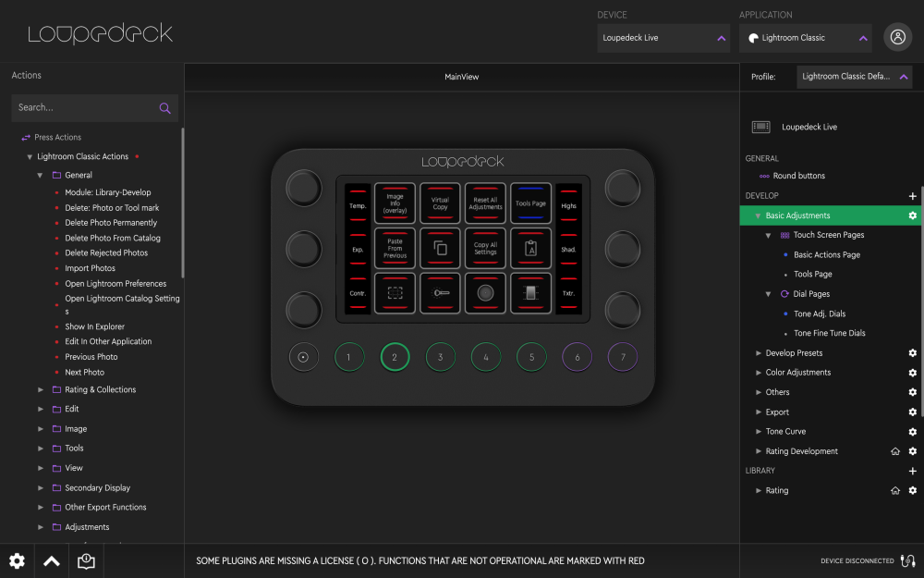Click the top-left rotary dial knob

[303, 188]
